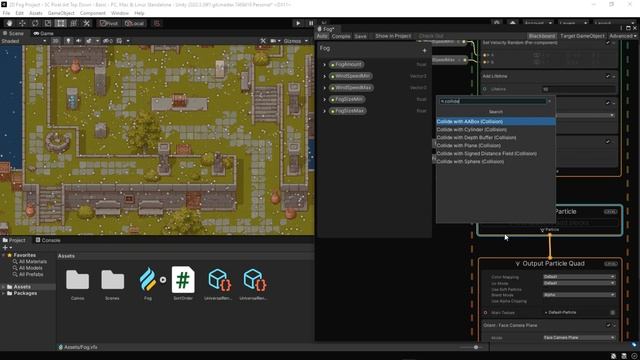Open the Component menu
The width and height of the screenshot is (640, 360).
[x=93, y=13]
